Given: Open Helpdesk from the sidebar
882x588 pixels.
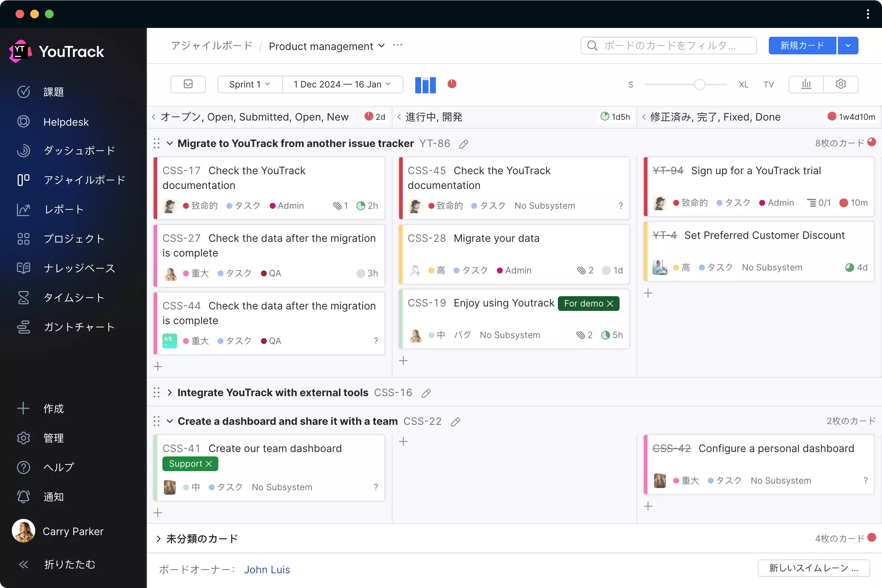Looking at the screenshot, I should tap(66, 122).
